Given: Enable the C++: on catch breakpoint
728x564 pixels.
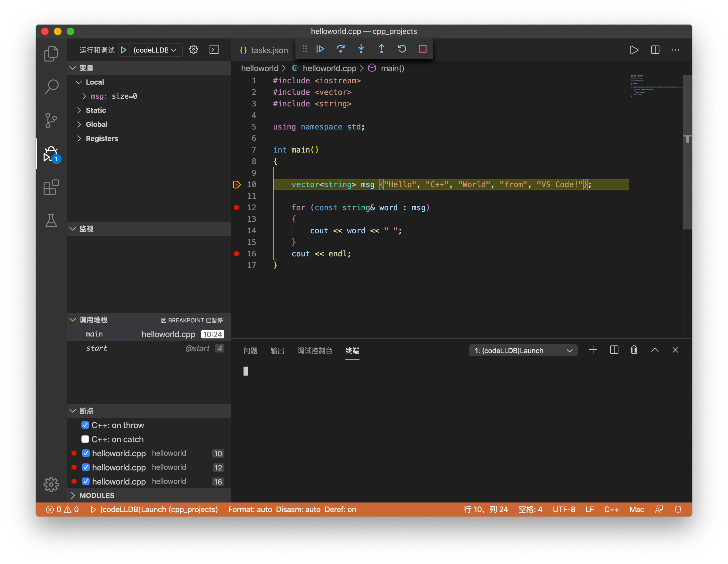Looking at the screenshot, I should click(85, 439).
